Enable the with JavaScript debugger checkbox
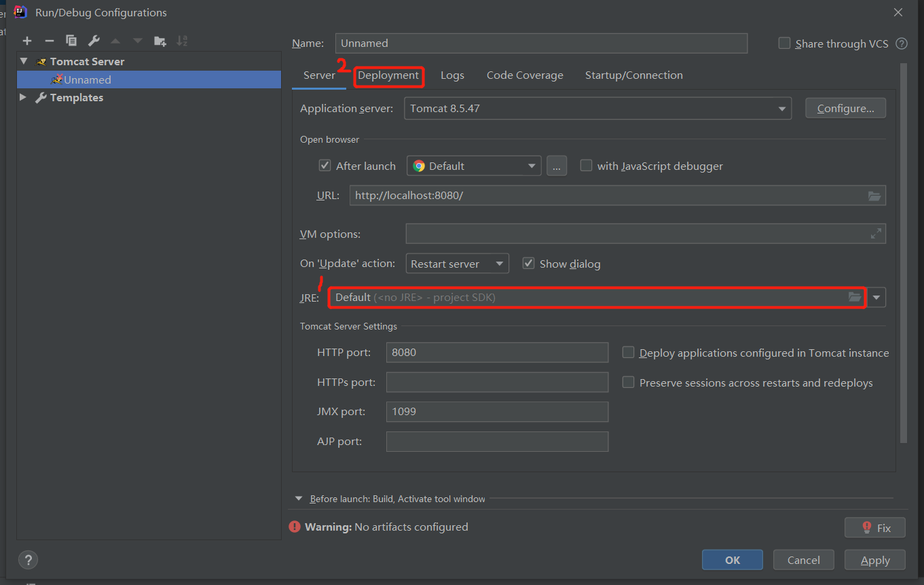The image size is (924, 585). 586,166
